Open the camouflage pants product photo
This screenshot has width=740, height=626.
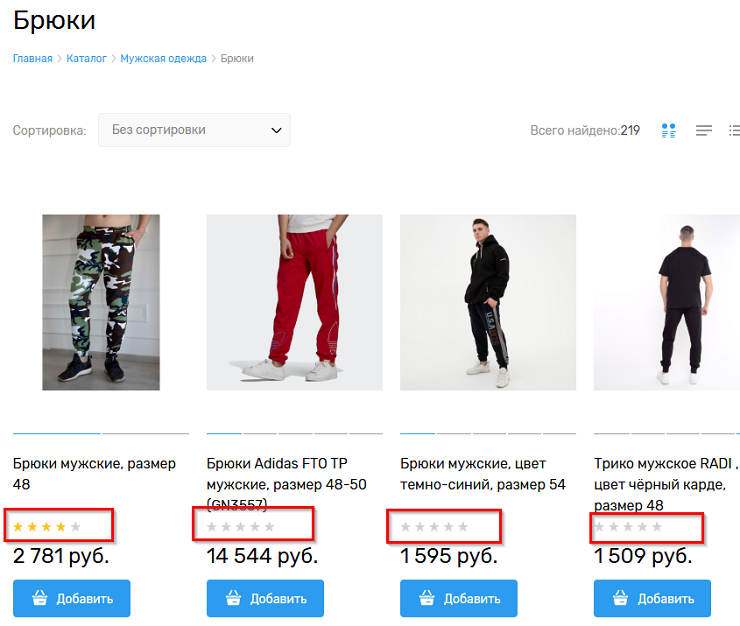pos(100,302)
